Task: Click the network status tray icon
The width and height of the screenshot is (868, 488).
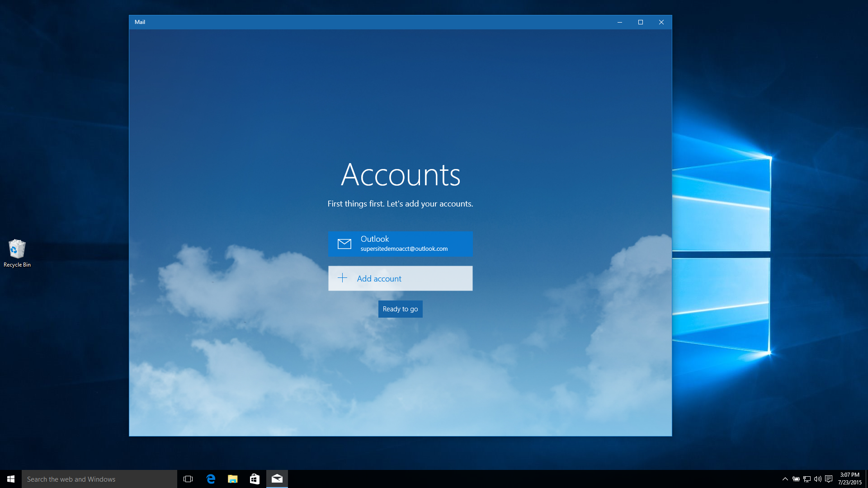Action: point(807,479)
